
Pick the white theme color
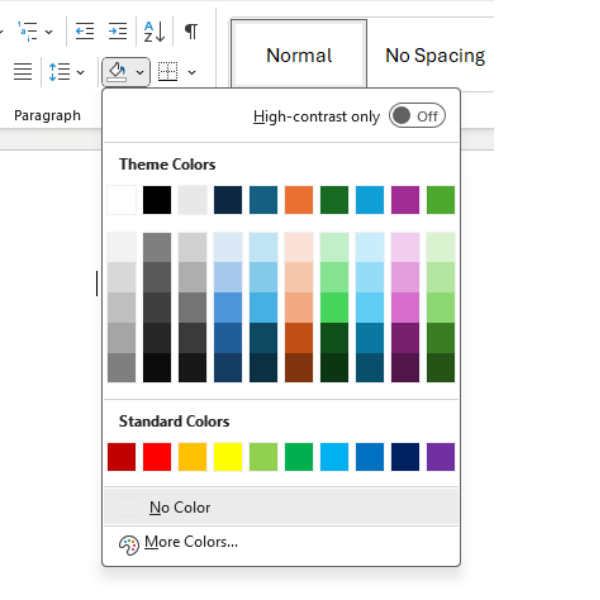pyautogui.click(x=122, y=200)
